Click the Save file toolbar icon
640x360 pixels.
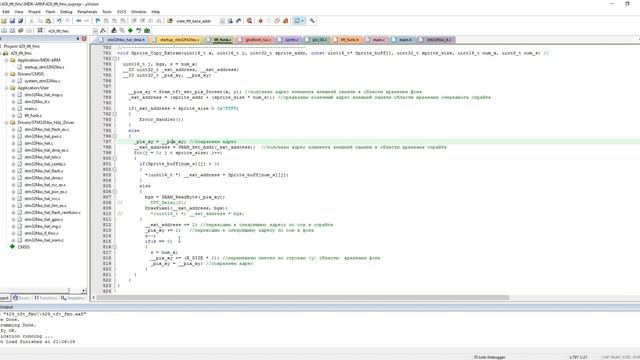[12, 21]
